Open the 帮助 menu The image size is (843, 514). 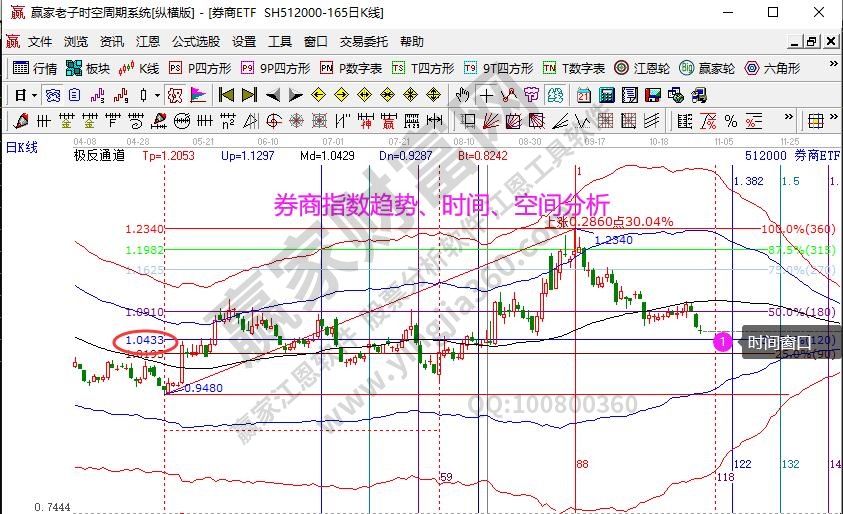(411, 41)
